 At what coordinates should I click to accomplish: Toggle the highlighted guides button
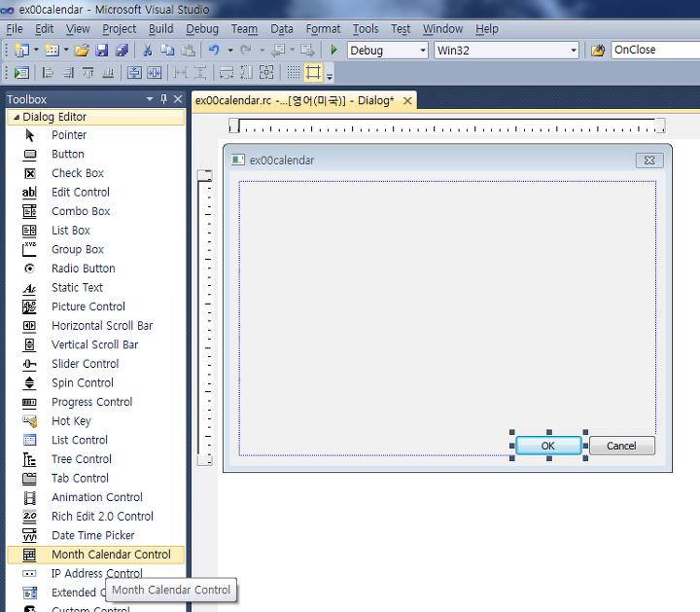[x=313, y=72]
